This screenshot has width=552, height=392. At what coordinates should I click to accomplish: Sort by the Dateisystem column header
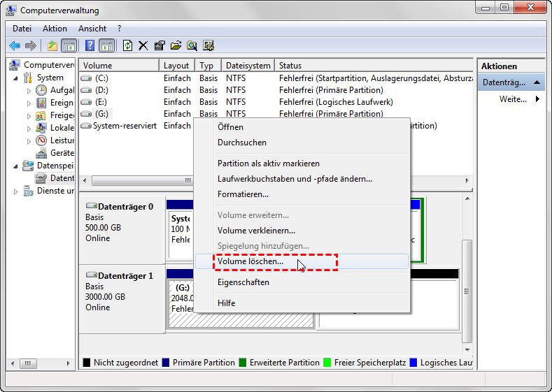coord(248,66)
